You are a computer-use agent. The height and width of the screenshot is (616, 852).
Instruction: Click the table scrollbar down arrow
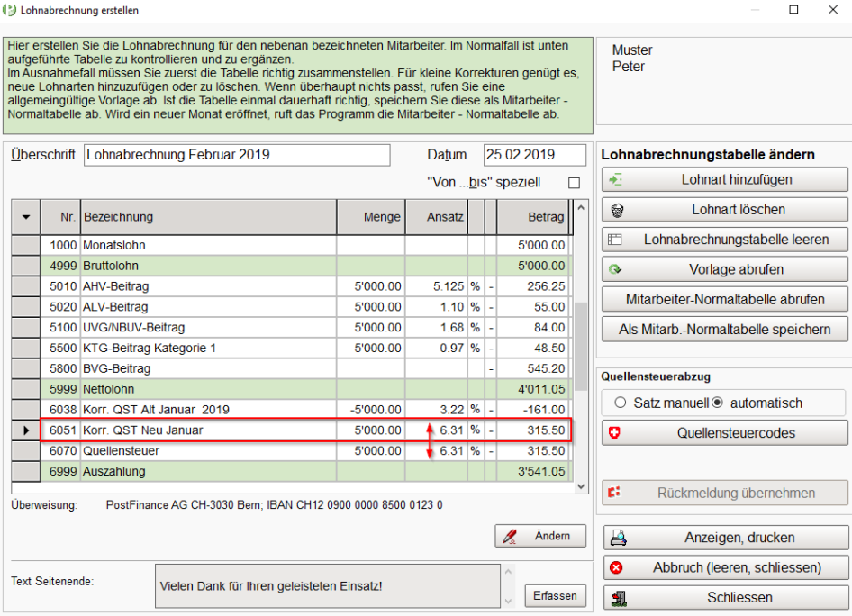coord(581,486)
